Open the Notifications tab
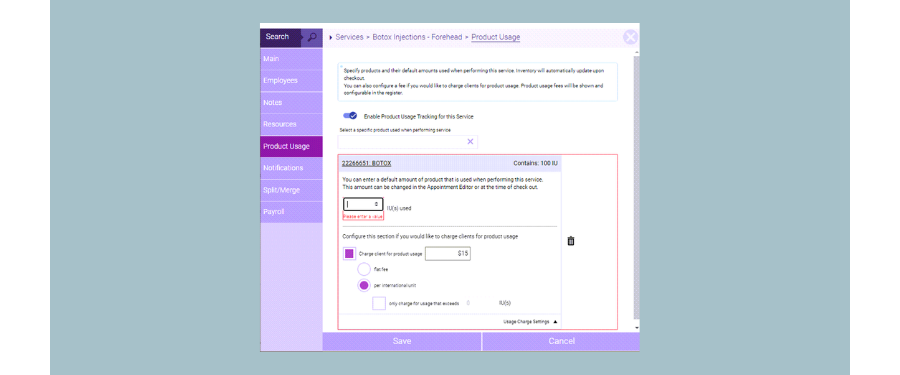Screen dimensions: 900x375 coord(291,168)
